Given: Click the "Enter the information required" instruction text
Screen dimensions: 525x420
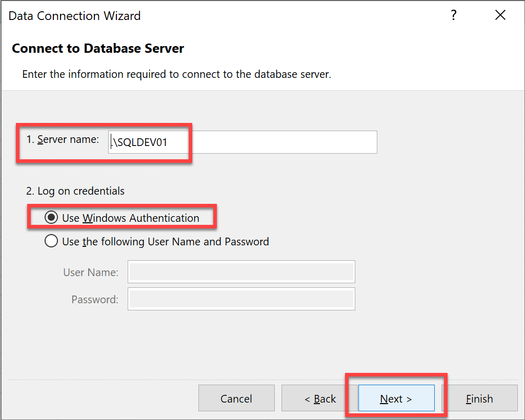Looking at the screenshot, I should pyautogui.click(x=176, y=74).
